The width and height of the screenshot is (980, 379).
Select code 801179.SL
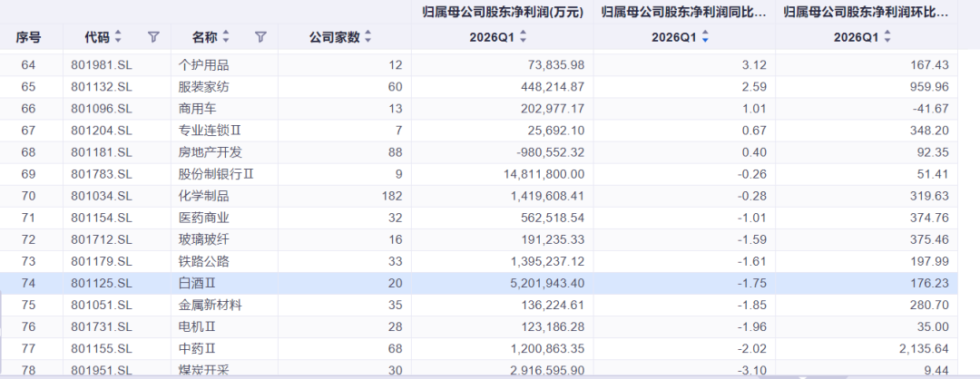point(102,262)
